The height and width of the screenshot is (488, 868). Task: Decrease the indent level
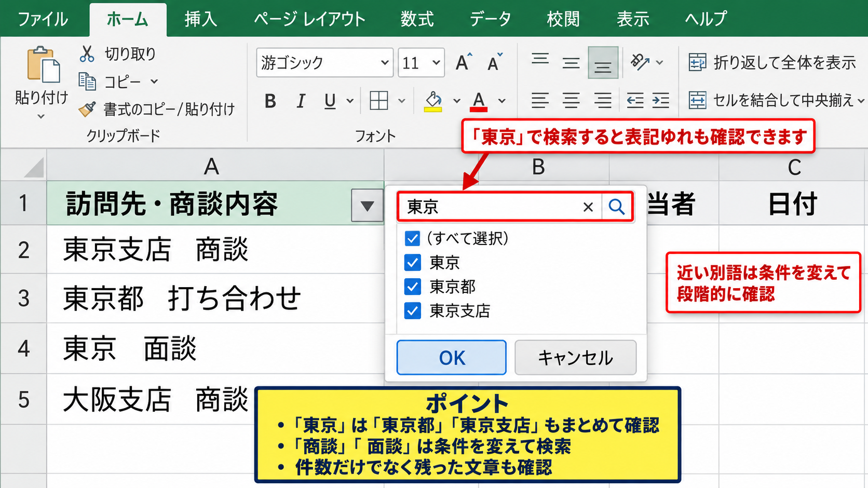tap(635, 100)
